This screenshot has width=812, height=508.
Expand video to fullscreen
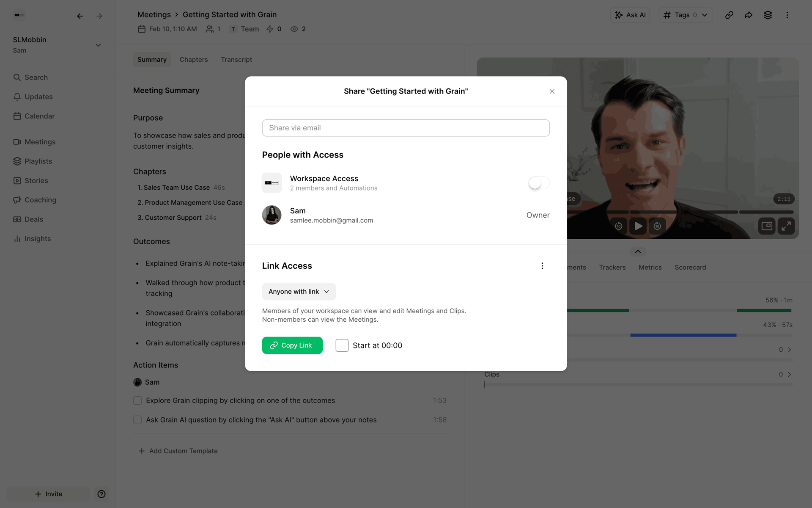click(x=786, y=226)
